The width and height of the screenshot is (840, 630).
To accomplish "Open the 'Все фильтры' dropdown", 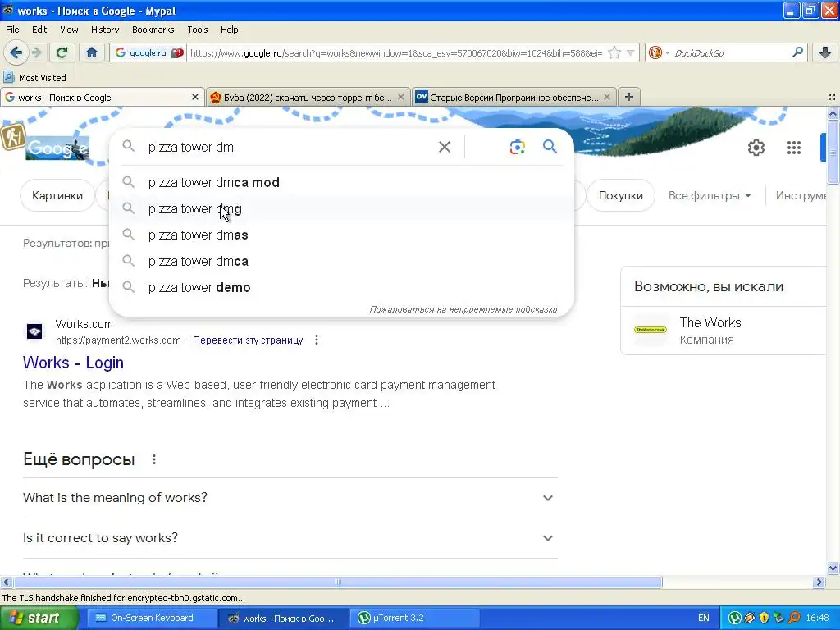I will click(x=710, y=195).
